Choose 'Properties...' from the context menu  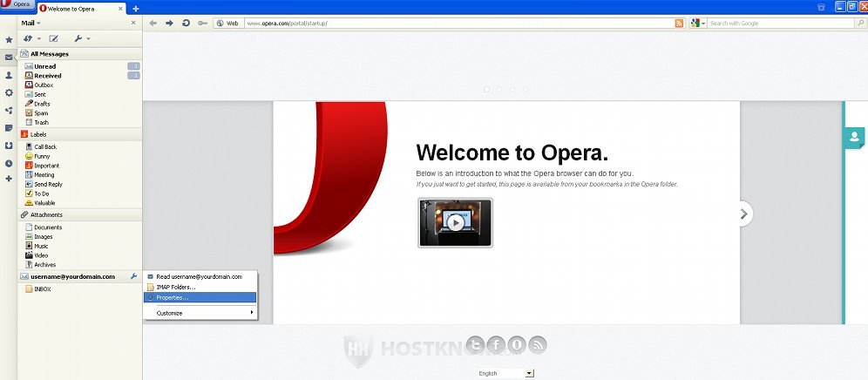pos(200,297)
